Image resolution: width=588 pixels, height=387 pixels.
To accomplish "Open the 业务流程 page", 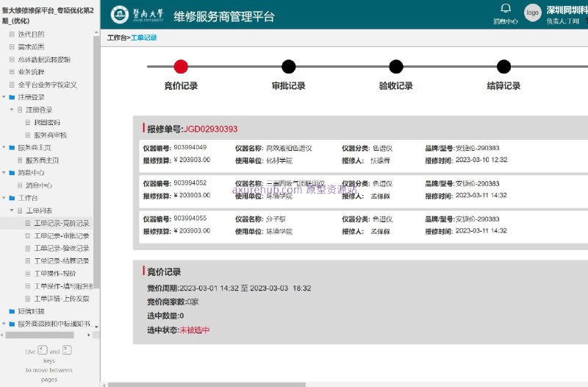I will pyautogui.click(x=31, y=72).
